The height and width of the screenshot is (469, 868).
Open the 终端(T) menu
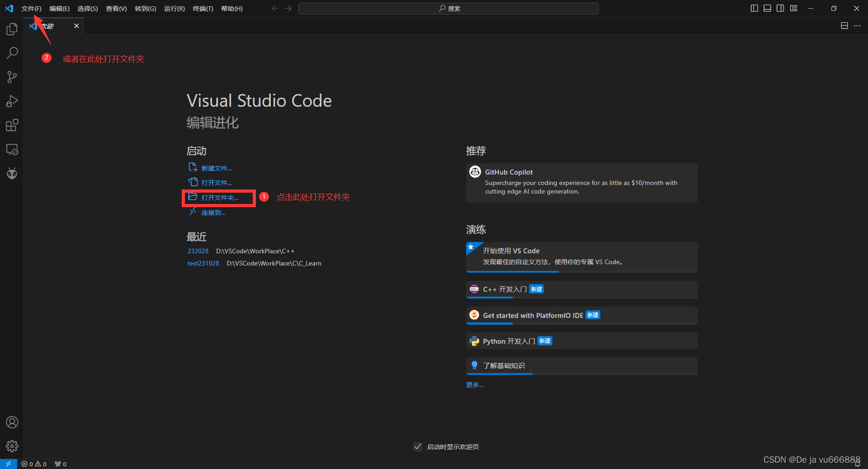(x=203, y=9)
